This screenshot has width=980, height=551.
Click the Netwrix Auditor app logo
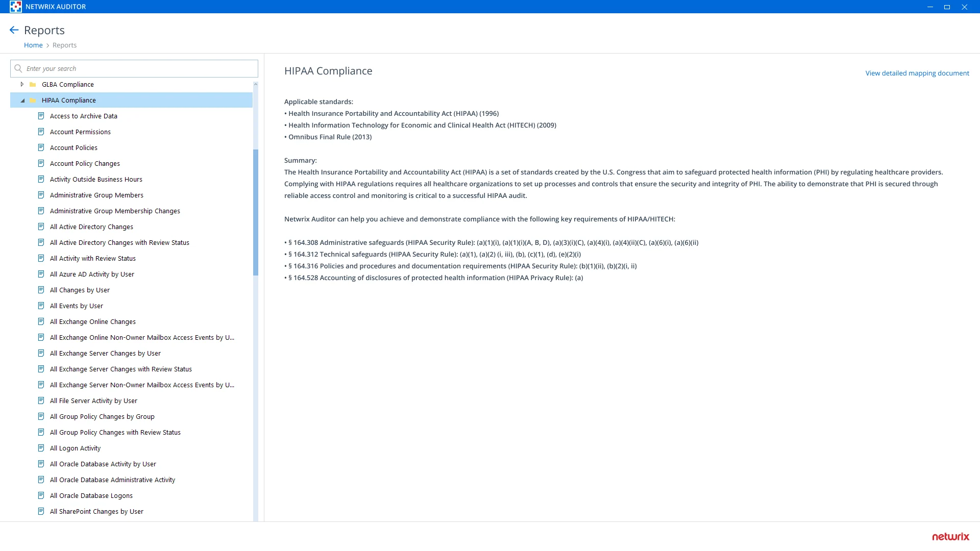[x=16, y=7]
